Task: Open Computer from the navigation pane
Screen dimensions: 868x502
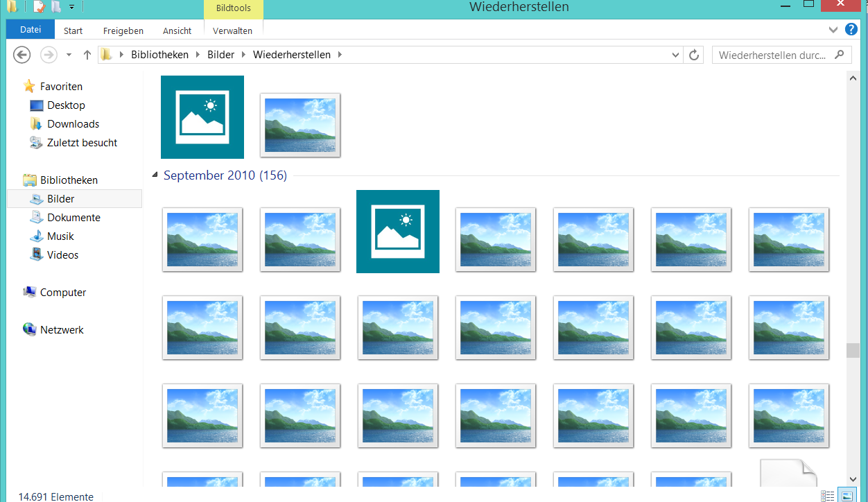Action: click(x=62, y=293)
